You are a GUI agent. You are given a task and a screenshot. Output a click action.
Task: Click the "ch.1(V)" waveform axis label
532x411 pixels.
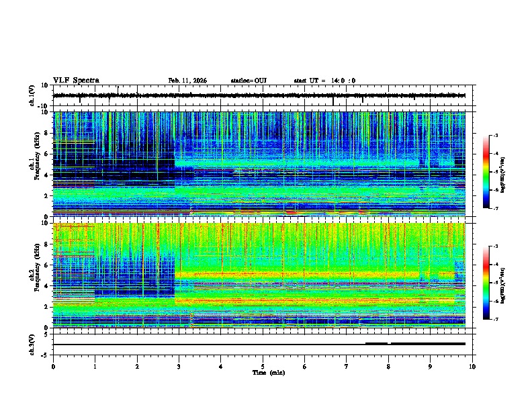coord(33,95)
